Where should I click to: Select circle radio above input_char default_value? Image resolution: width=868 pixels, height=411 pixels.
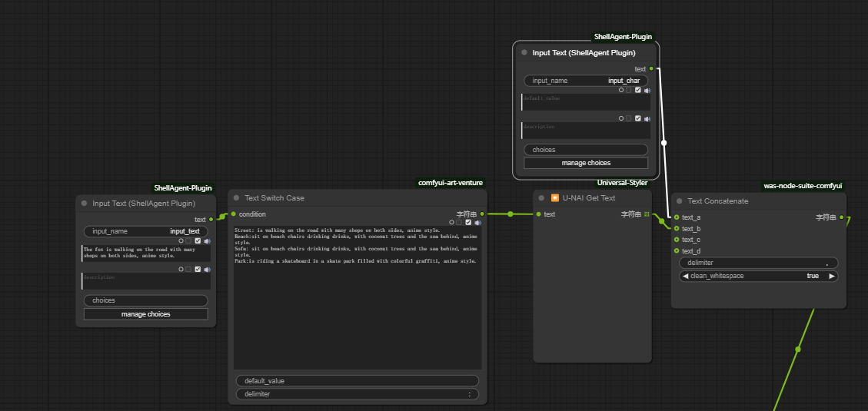point(621,90)
